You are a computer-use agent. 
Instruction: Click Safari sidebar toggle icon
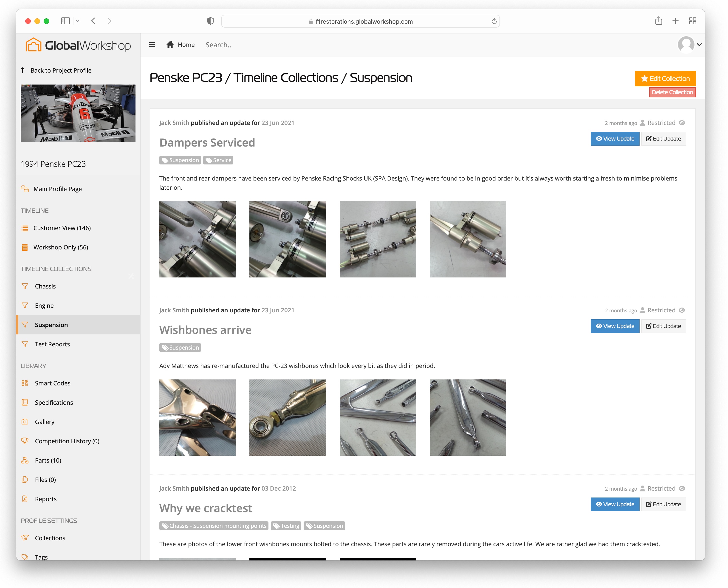point(65,21)
